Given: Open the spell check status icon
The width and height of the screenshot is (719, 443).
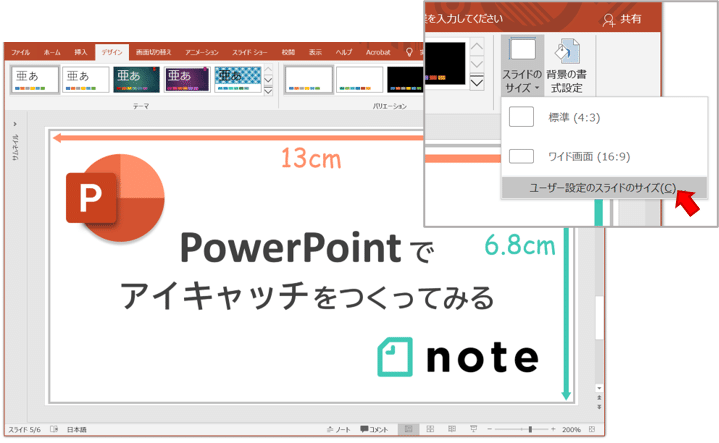Looking at the screenshot, I should pos(54,429).
